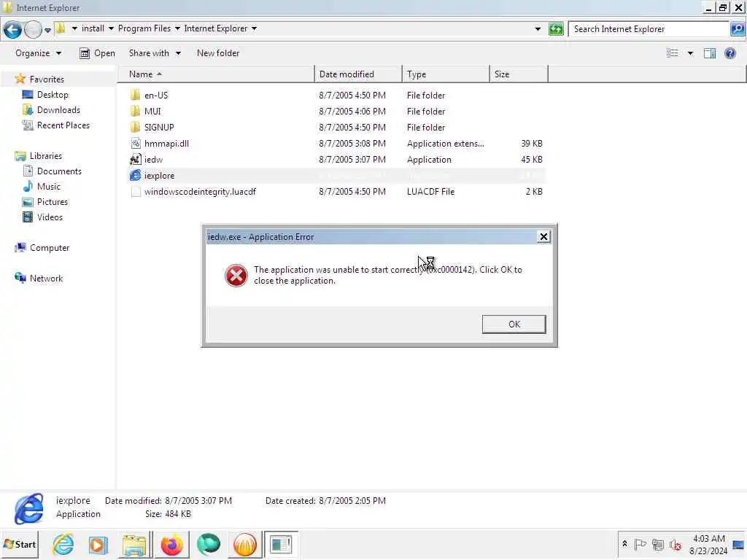
Task: Select the iexplore application icon
Action: coord(135,175)
